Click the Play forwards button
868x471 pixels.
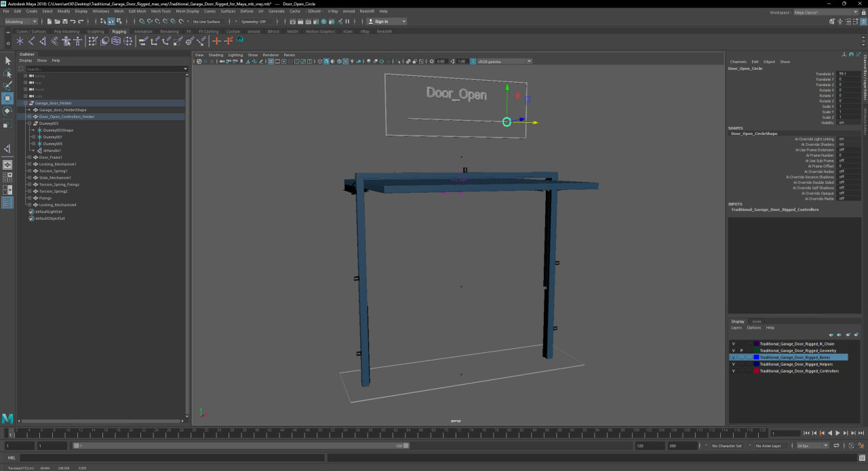pyautogui.click(x=837, y=433)
